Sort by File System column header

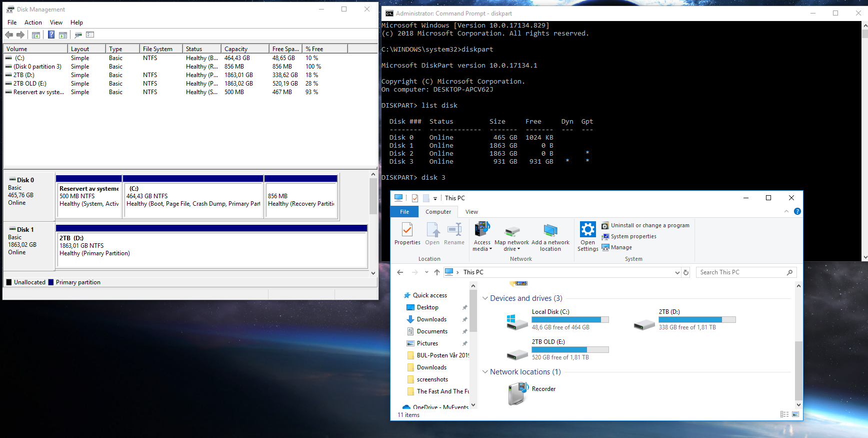161,49
